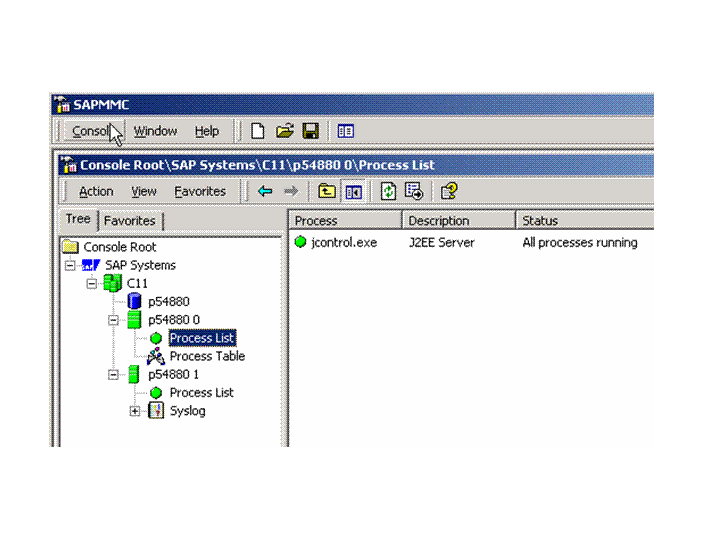Select the p54880 1 instance node

[x=174, y=375]
